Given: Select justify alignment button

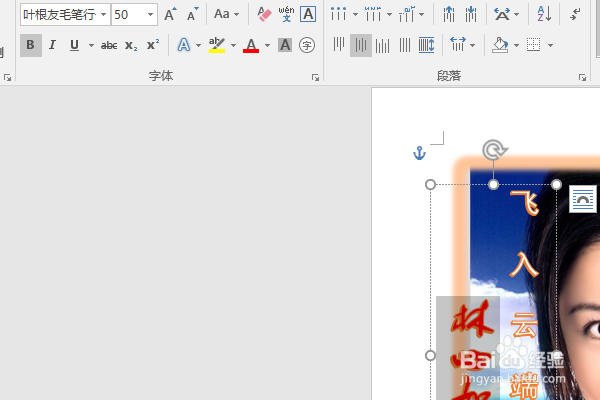Looking at the screenshot, I should (405, 45).
